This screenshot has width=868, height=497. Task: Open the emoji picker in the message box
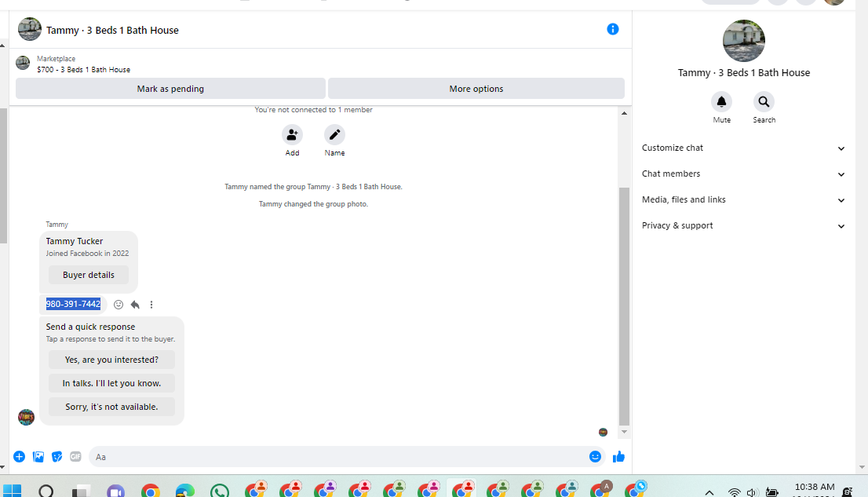point(595,456)
